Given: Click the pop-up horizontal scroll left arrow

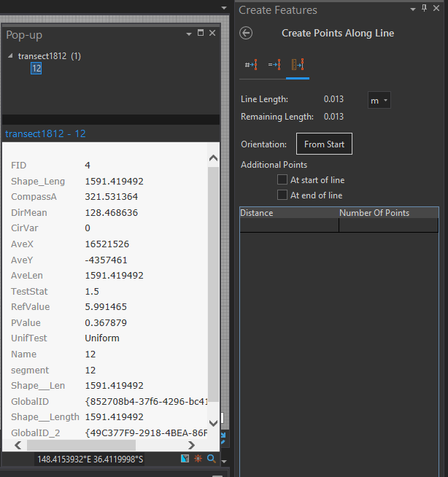Looking at the screenshot, I should [x=18, y=445].
